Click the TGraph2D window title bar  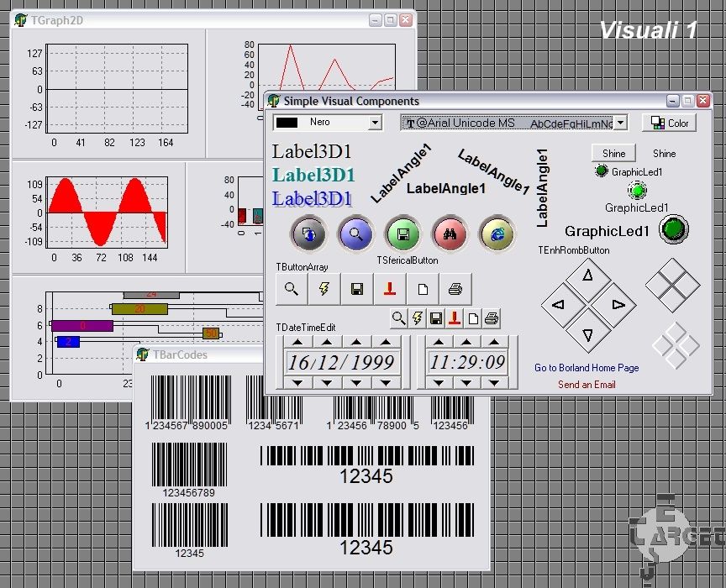(213, 20)
